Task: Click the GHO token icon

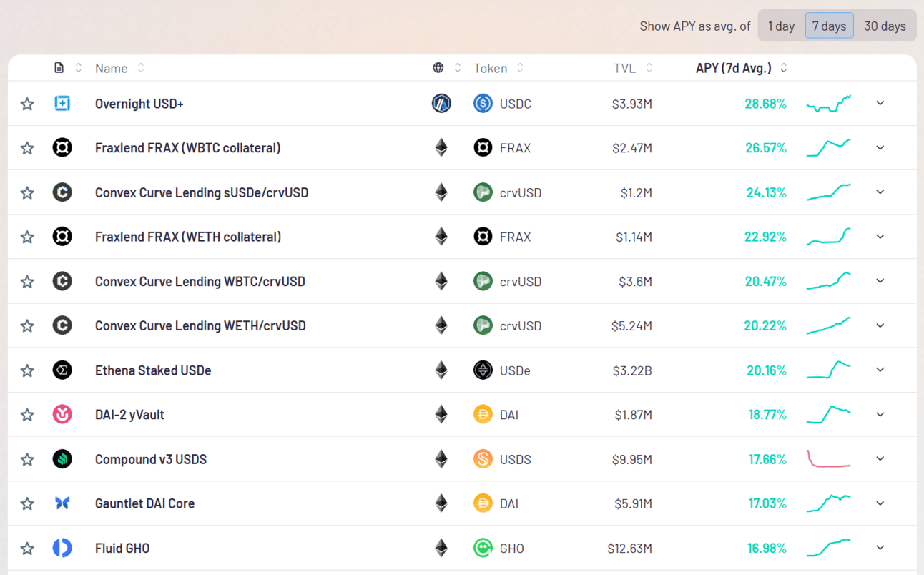Action: click(x=483, y=548)
